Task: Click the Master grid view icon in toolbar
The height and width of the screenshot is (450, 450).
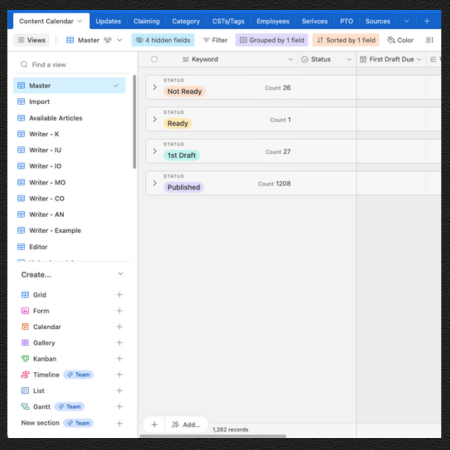Action: click(70, 40)
